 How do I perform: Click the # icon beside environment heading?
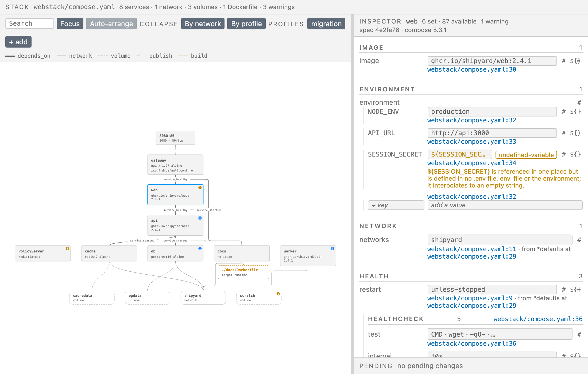(579, 103)
